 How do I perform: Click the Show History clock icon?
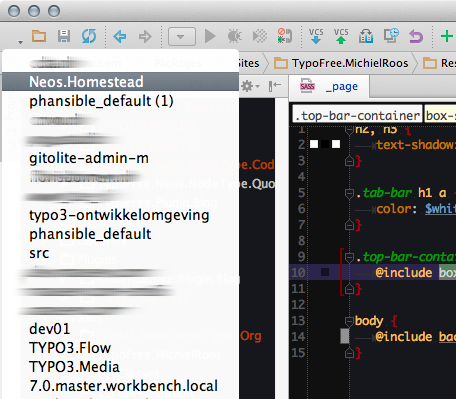[391, 36]
